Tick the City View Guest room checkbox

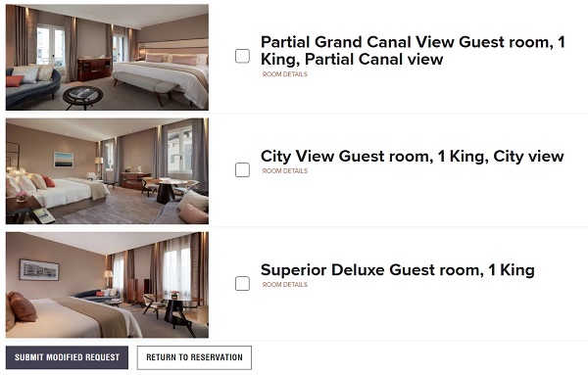(242, 170)
